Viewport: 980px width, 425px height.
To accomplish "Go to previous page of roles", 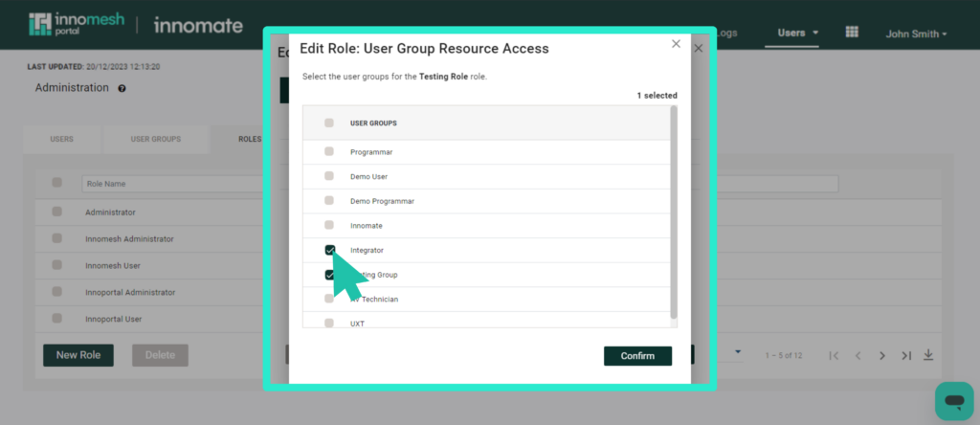I will pyautogui.click(x=858, y=356).
